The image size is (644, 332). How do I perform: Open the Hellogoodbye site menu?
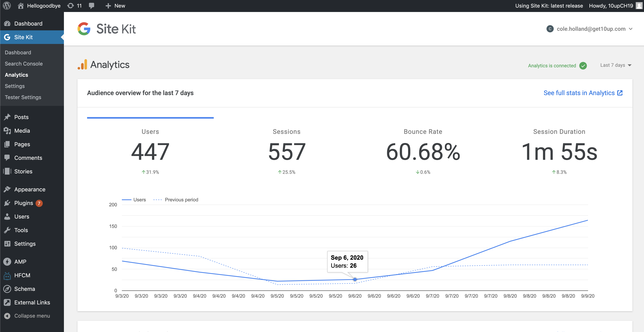pyautogui.click(x=39, y=6)
